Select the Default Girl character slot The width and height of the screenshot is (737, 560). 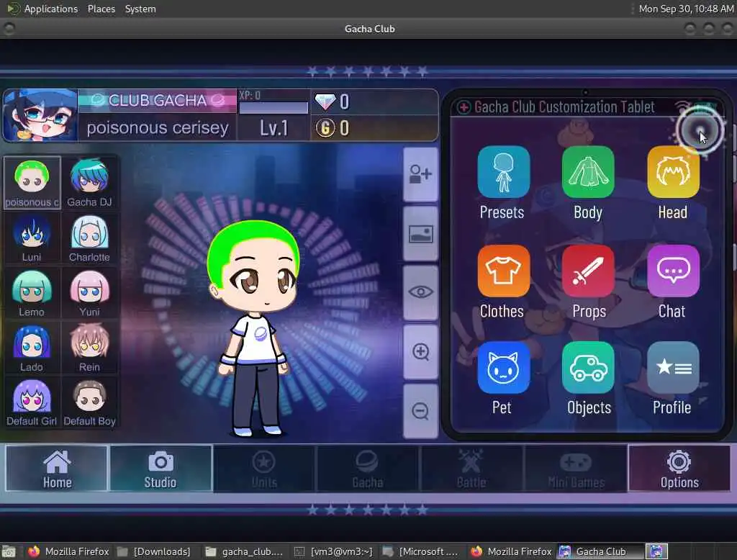coord(32,402)
